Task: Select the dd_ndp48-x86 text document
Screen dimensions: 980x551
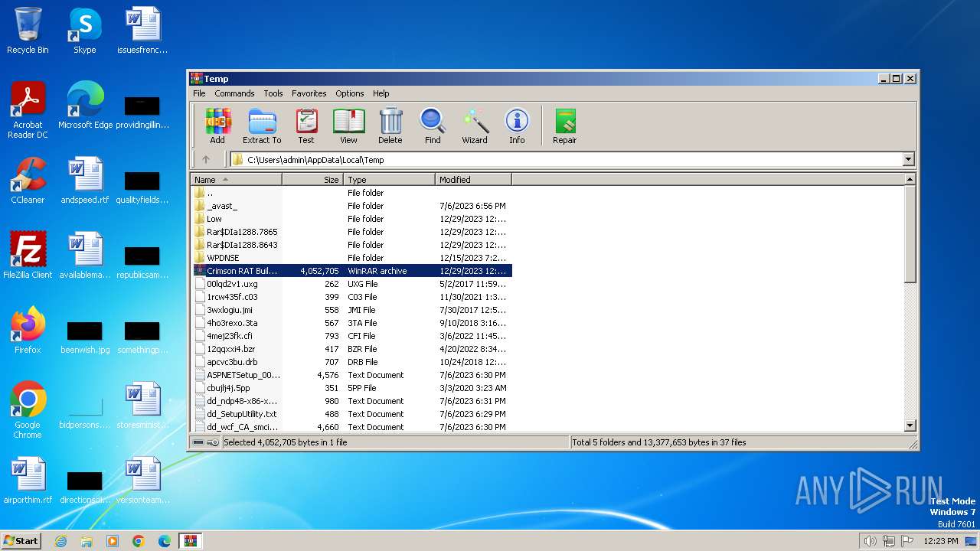Action: (352, 401)
